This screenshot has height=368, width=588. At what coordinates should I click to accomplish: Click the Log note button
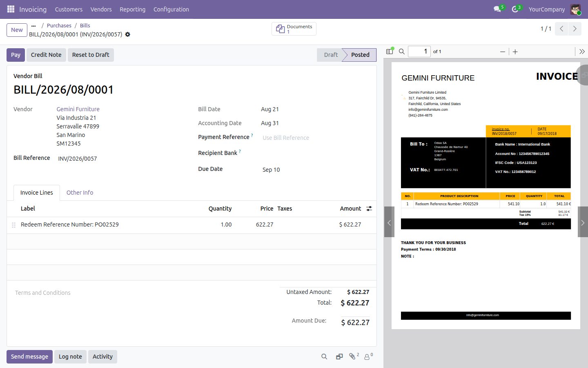[70, 357]
